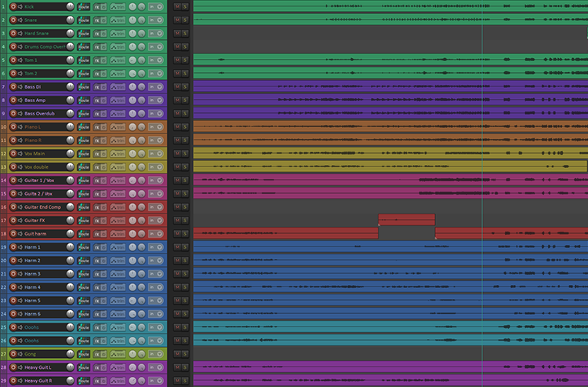Open FX chain for Harm 5 track
This screenshot has width=588, height=387.
click(x=96, y=301)
